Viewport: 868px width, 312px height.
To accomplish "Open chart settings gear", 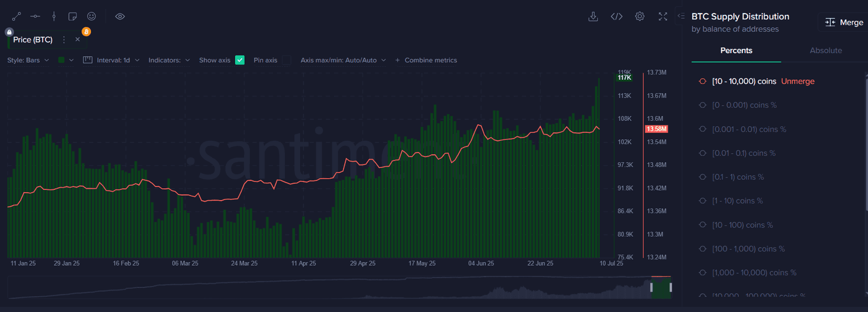I will coord(640,16).
